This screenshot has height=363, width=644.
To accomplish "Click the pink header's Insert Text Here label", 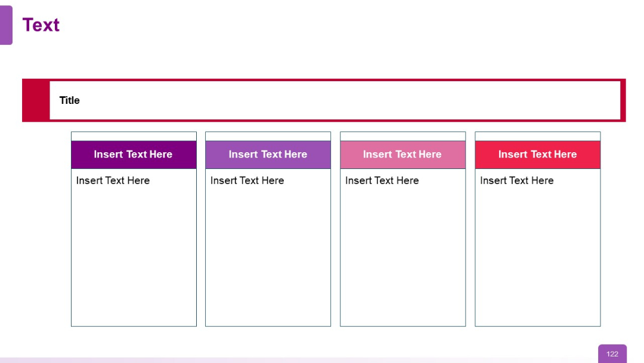I will tap(403, 154).
